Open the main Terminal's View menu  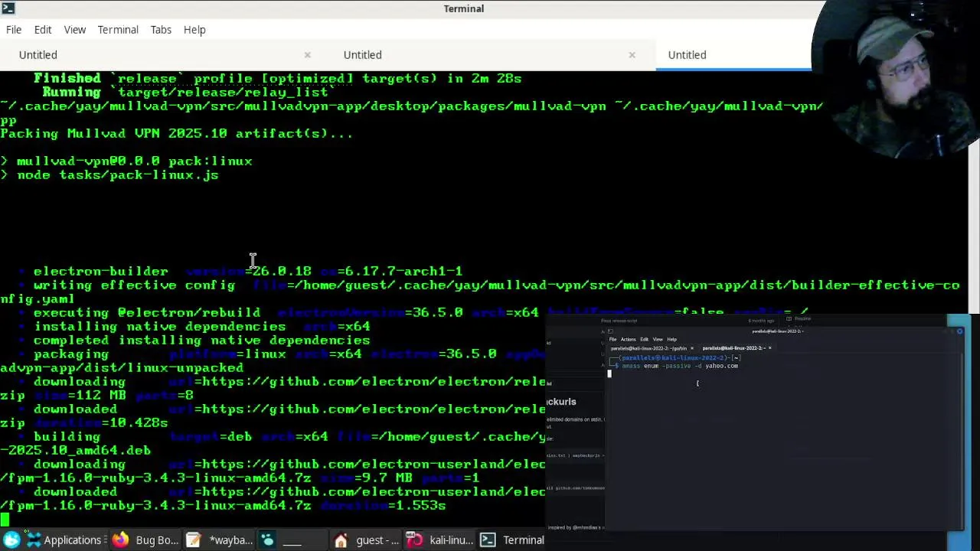click(74, 29)
